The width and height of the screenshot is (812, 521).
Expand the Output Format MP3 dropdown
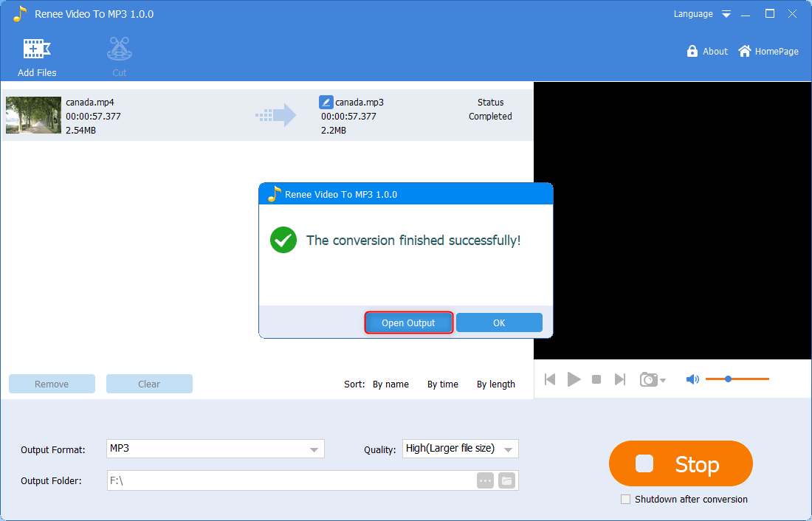[x=314, y=449]
